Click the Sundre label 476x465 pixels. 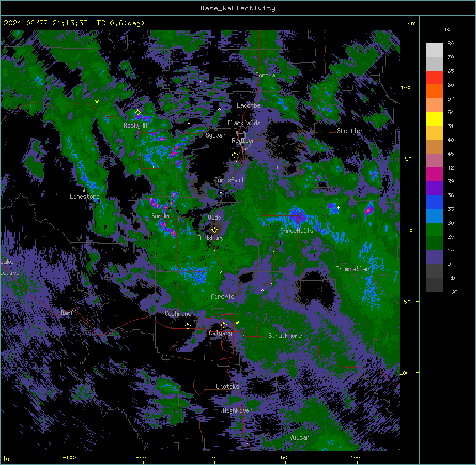(x=161, y=216)
